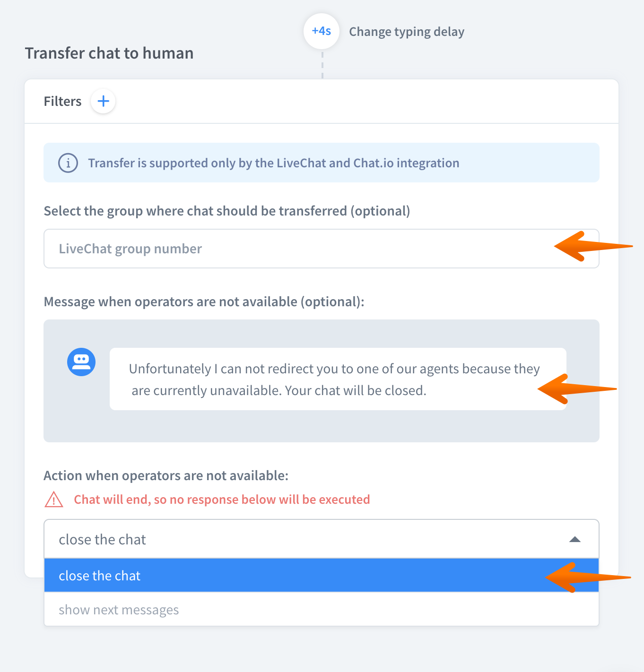Image resolution: width=644 pixels, height=672 pixels.
Task: Click the Filters label
Action: 62,101
